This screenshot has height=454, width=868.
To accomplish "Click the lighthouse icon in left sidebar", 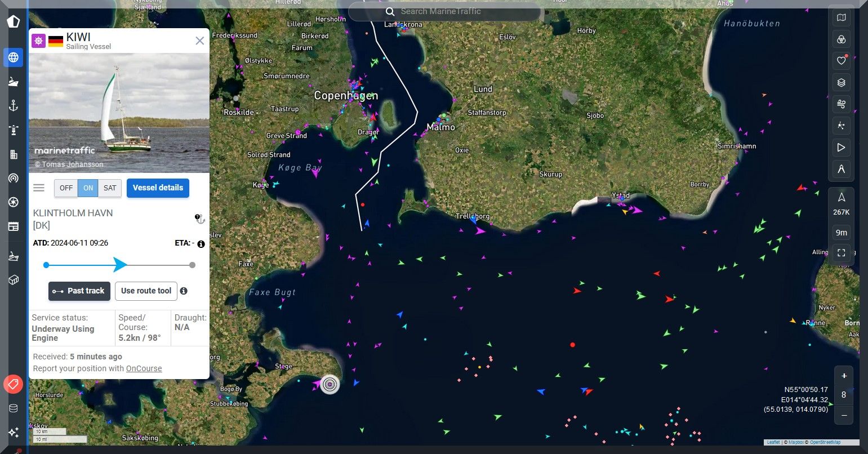I will 14,130.
